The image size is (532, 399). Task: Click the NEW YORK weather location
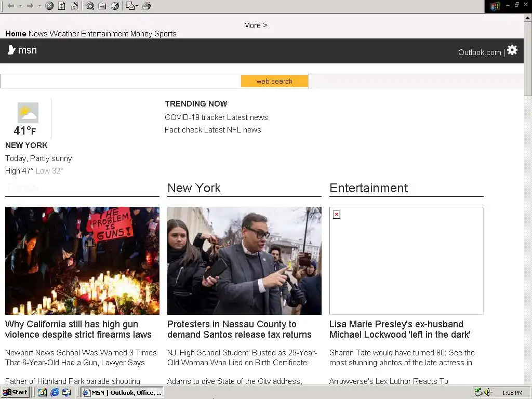[x=26, y=145]
